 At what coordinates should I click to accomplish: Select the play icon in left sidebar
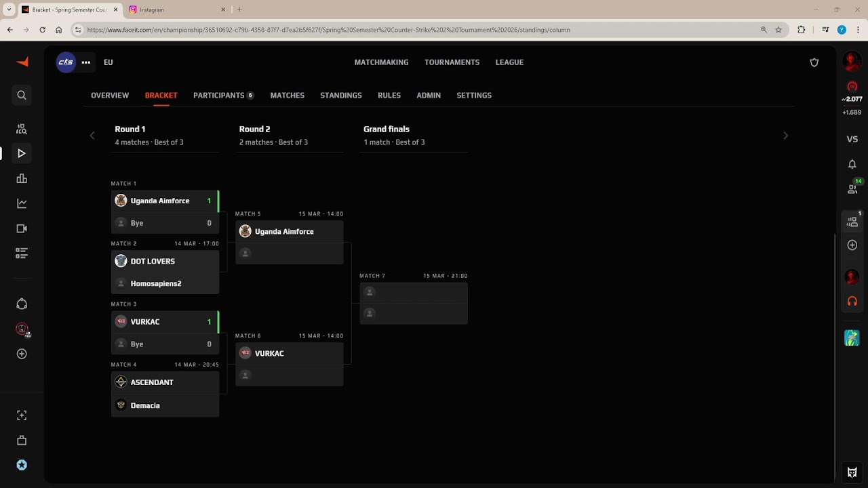click(x=22, y=154)
